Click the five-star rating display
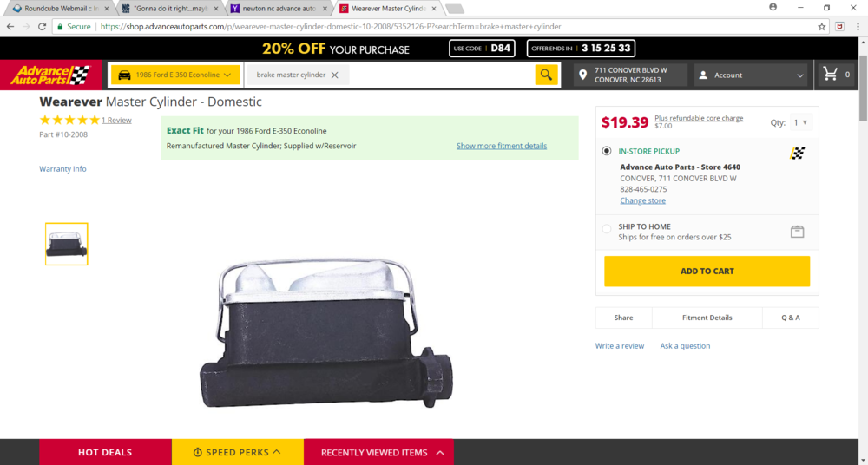The height and width of the screenshot is (465, 868). (x=69, y=120)
